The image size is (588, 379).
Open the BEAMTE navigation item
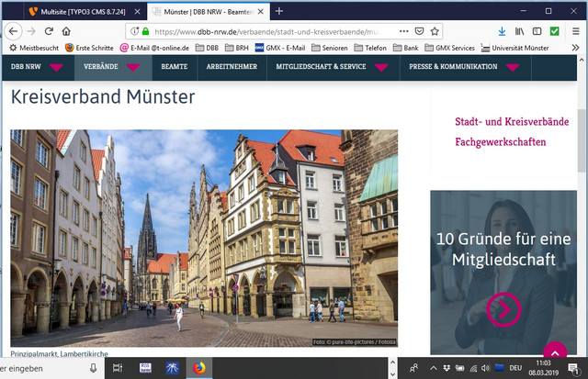point(175,67)
